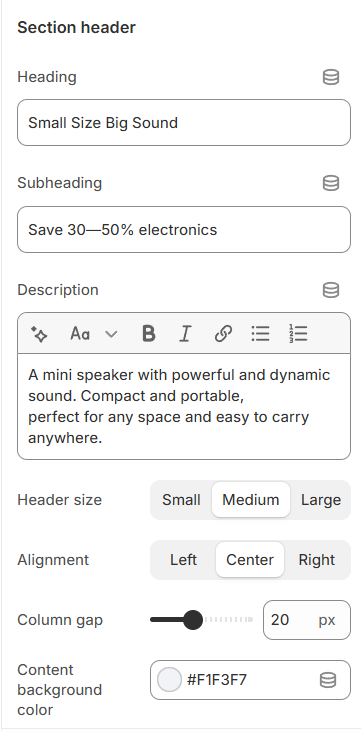361x731 pixels.
Task: Open text style Aa dropdown
Action: click(x=80, y=334)
